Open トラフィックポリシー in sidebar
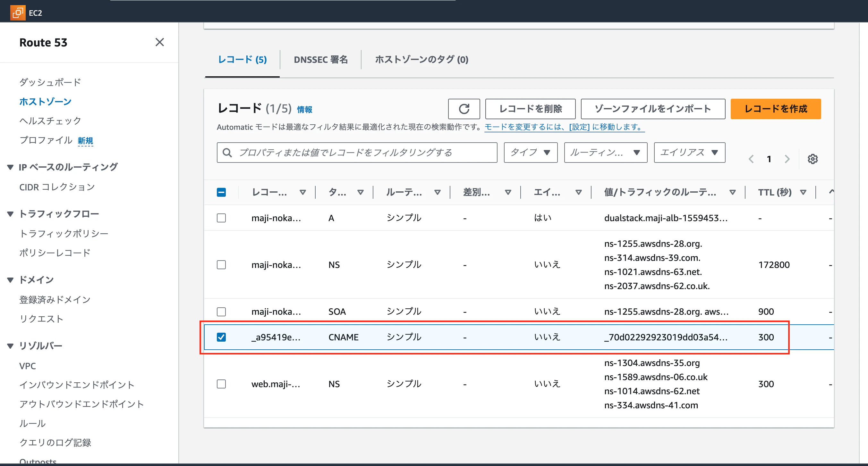The height and width of the screenshot is (466, 868). point(64,233)
